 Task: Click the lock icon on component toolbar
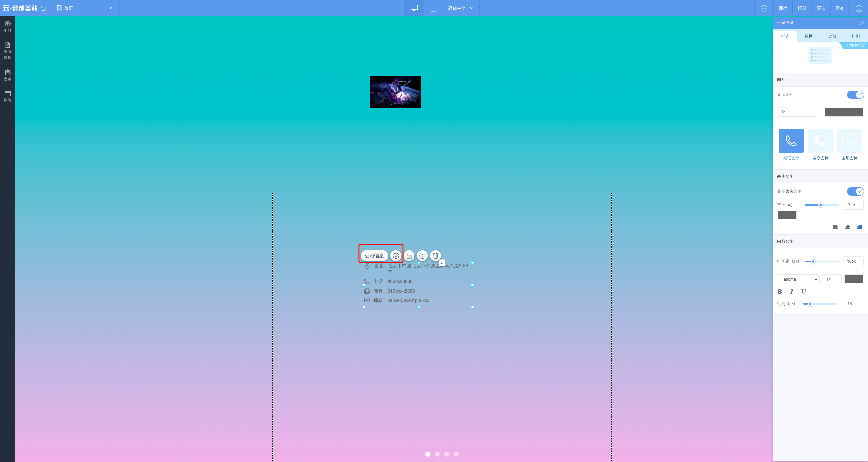coord(409,256)
